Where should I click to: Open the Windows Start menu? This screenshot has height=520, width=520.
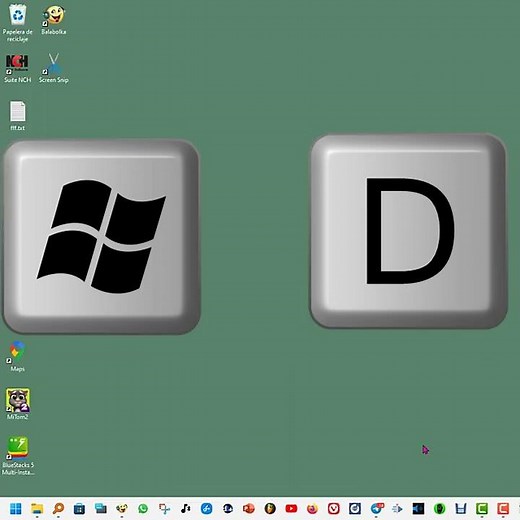click(x=16, y=509)
